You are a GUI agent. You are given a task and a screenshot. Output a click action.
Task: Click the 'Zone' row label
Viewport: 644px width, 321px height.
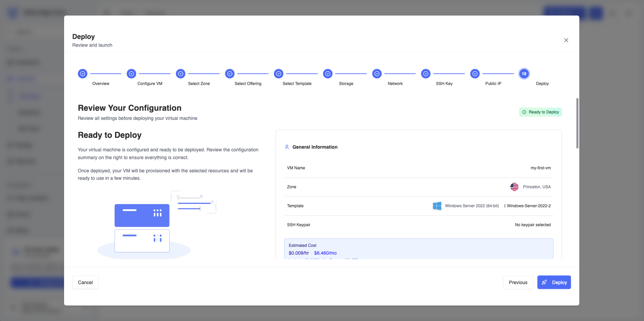coord(292,187)
